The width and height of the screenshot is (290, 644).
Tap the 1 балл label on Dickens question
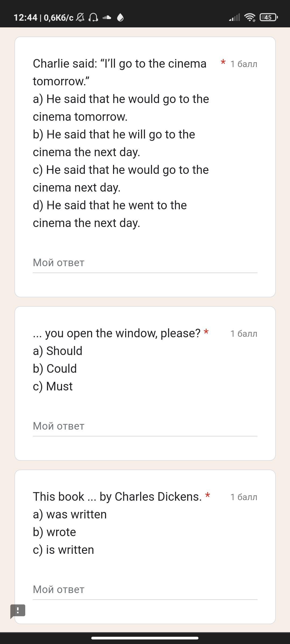tap(244, 497)
